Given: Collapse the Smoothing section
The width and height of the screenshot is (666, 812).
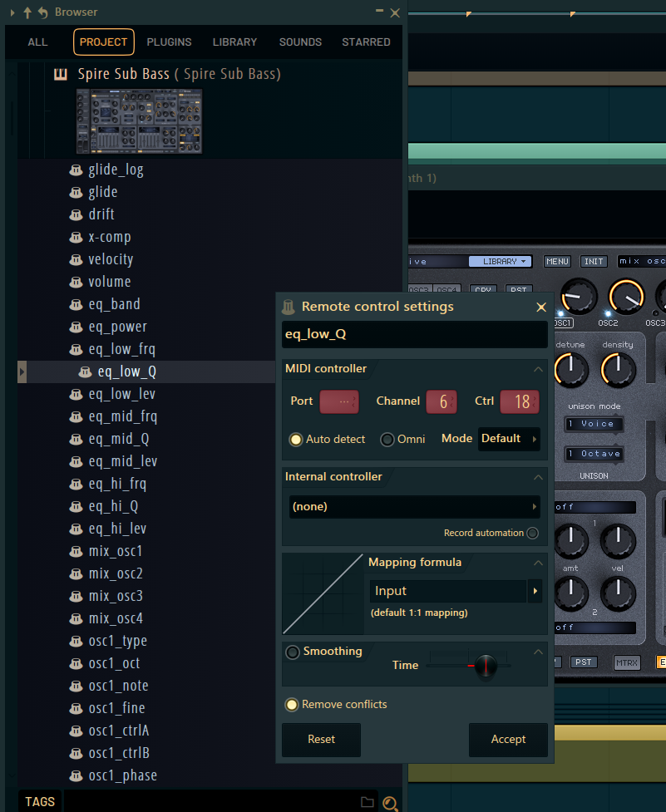Looking at the screenshot, I should tap(538, 652).
